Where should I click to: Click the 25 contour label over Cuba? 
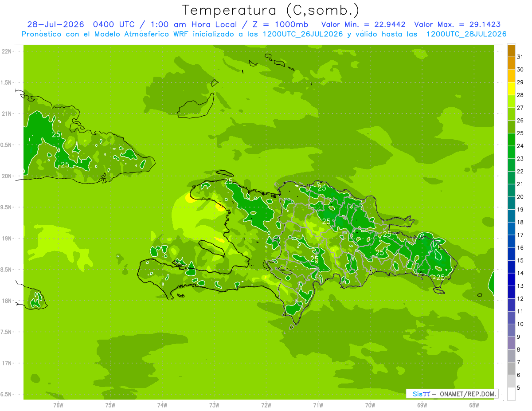click(x=57, y=134)
